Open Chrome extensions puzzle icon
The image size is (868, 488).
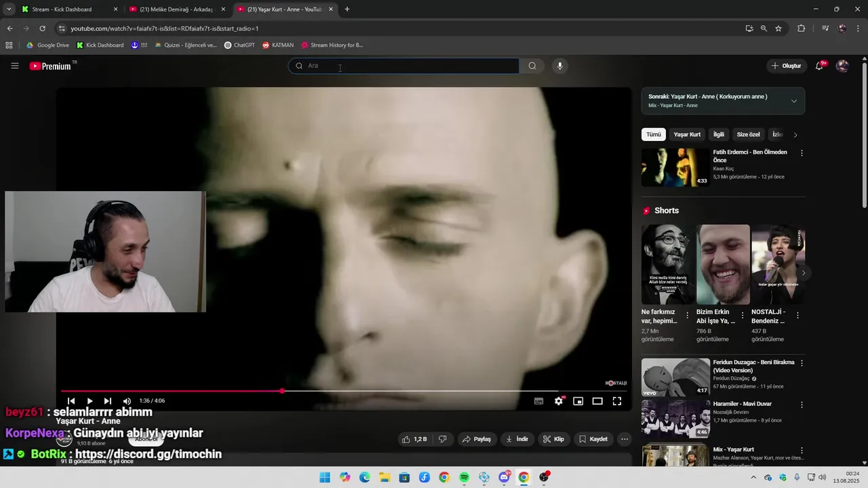[802, 28]
